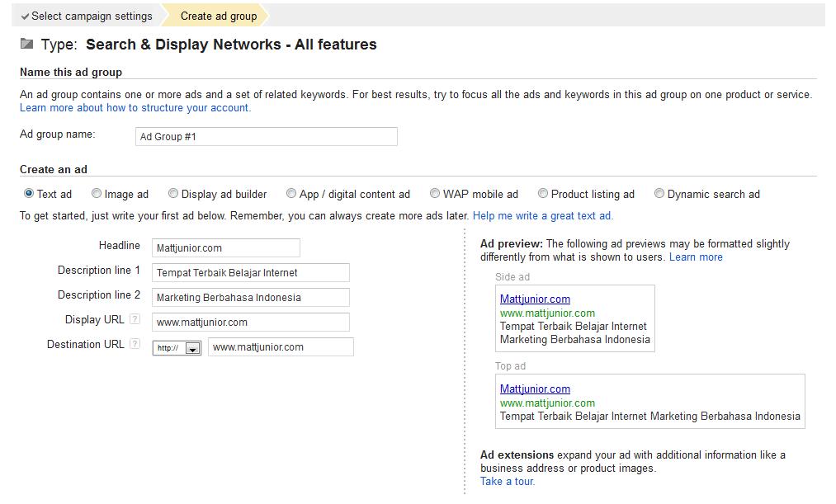
Task: Click Search & Display Networks - All features title
Action: (231, 45)
